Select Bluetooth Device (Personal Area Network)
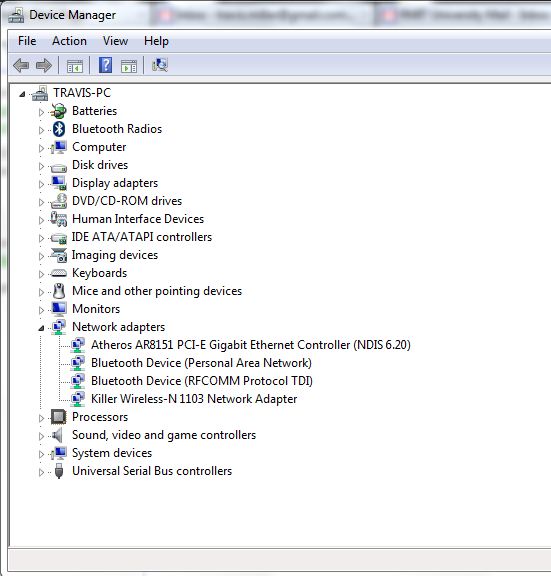The image size is (551, 576). (201, 363)
